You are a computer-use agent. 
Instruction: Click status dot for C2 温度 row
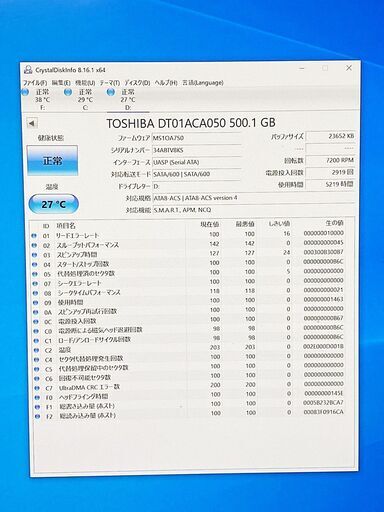click(x=36, y=350)
